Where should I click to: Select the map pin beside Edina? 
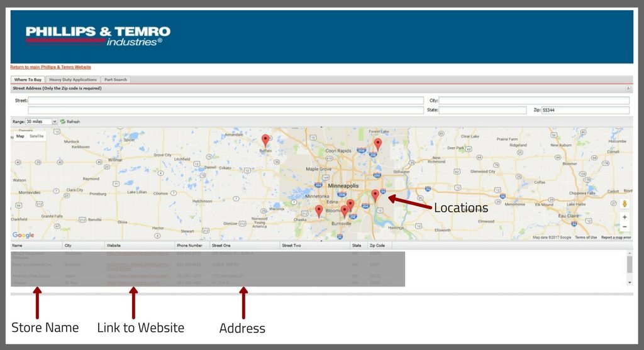[350, 205]
